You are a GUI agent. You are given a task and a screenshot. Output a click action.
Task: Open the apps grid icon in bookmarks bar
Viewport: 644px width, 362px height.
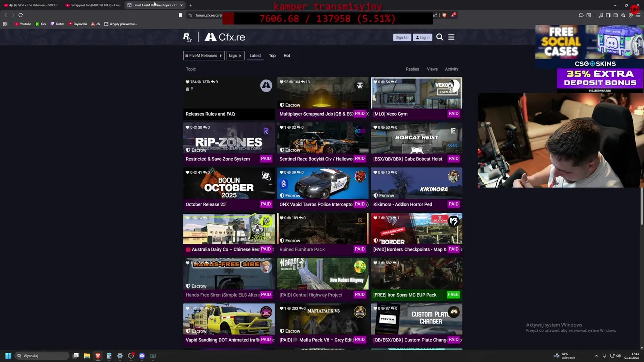pyautogui.click(x=5, y=24)
